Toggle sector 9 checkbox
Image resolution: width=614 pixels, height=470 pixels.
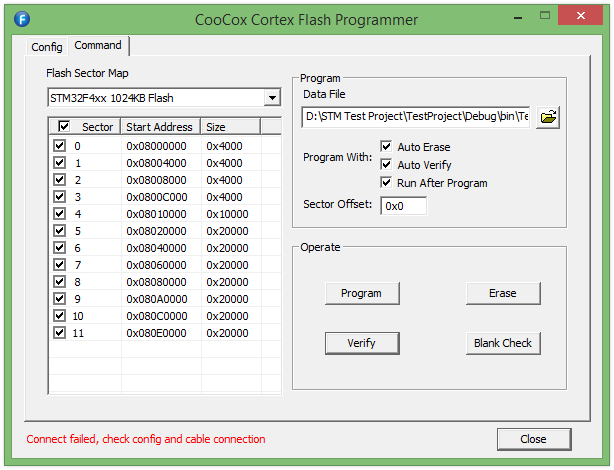60,298
